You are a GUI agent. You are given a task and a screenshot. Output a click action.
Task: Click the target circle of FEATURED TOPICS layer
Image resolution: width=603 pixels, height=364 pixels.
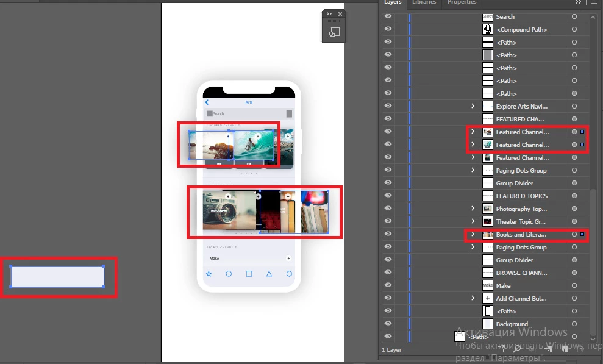[x=574, y=196]
